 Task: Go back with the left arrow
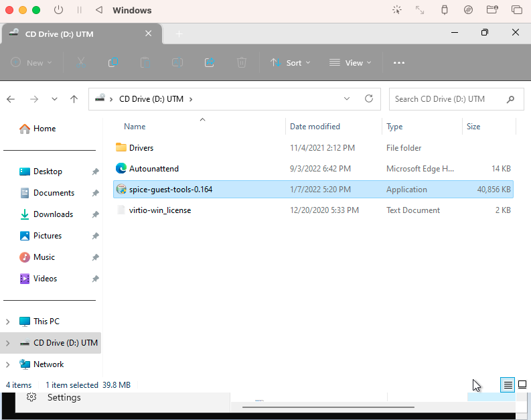click(11, 99)
